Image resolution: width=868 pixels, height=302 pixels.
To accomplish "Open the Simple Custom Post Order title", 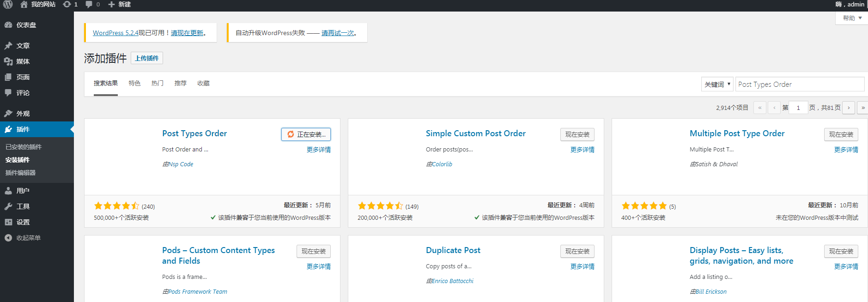I will [x=476, y=133].
